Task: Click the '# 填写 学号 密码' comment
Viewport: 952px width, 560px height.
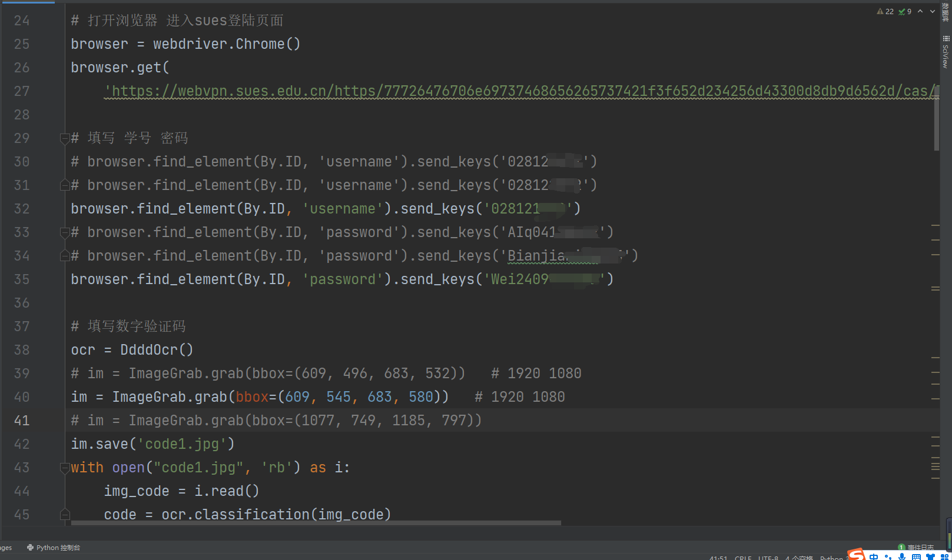Action: pyautogui.click(x=130, y=138)
